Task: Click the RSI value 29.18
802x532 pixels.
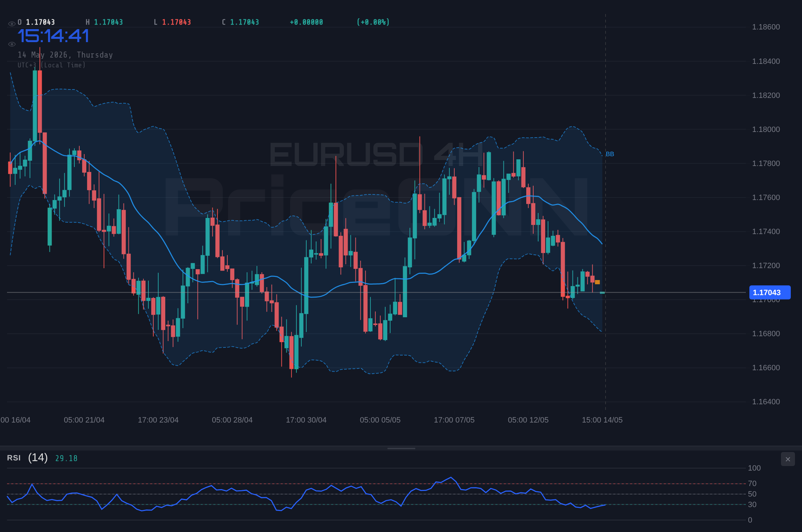Action: (66, 458)
